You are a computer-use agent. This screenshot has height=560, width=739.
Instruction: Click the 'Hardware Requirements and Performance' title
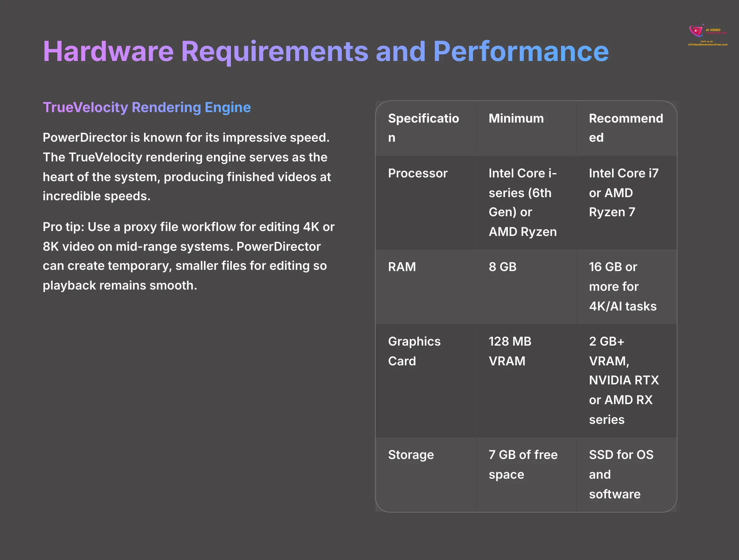pos(326,51)
